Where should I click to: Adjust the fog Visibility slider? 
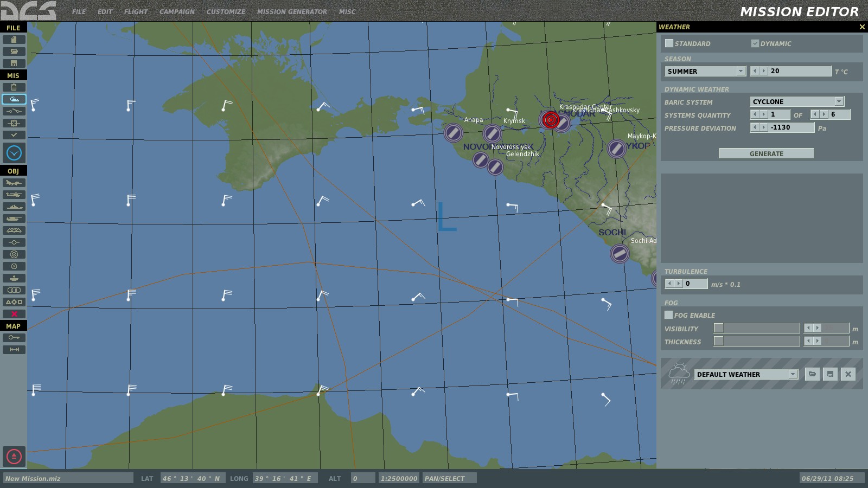point(757,328)
